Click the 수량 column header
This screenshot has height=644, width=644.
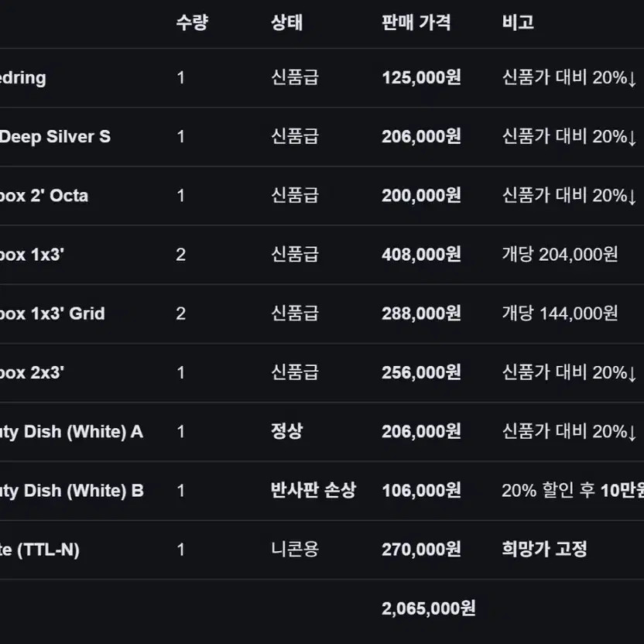(192, 22)
